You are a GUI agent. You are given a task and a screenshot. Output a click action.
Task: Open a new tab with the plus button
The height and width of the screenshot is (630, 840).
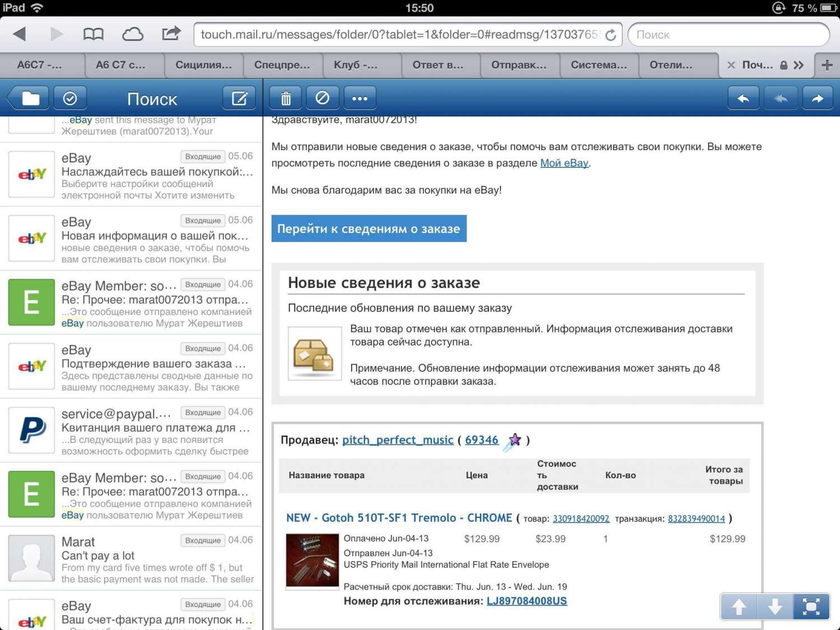pos(827,65)
